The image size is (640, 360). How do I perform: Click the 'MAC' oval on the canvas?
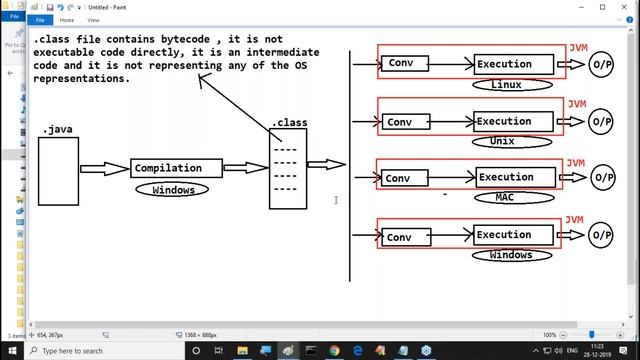click(x=514, y=198)
